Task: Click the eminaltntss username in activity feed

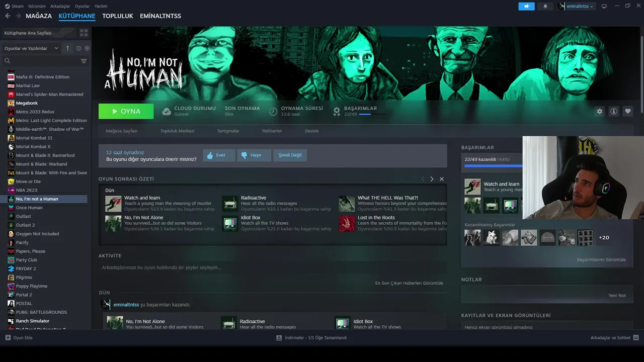Action: coord(126,305)
